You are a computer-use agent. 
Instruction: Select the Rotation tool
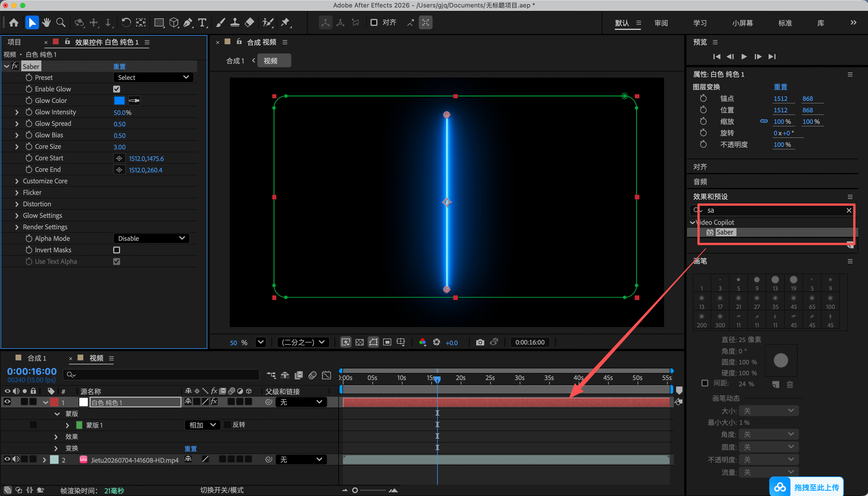click(126, 23)
